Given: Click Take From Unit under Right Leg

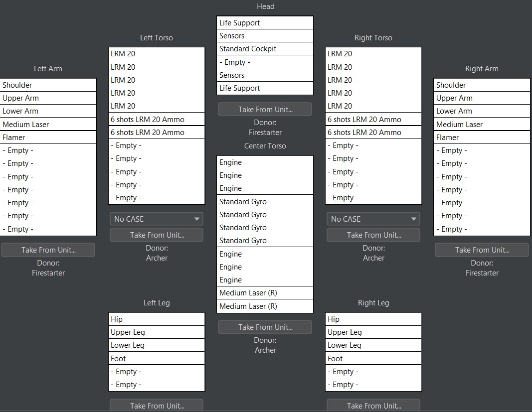Looking at the screenshot, I should tap(373, 406).
